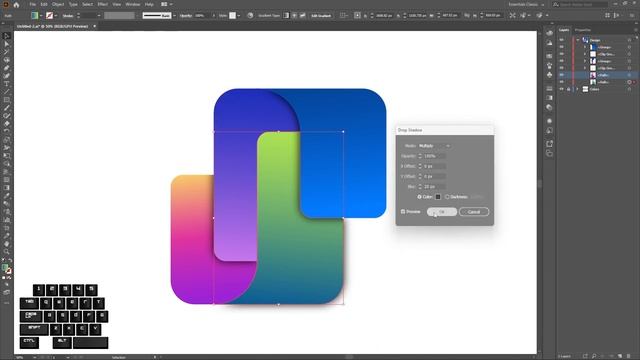Click the Home icon

pos(16,4)
